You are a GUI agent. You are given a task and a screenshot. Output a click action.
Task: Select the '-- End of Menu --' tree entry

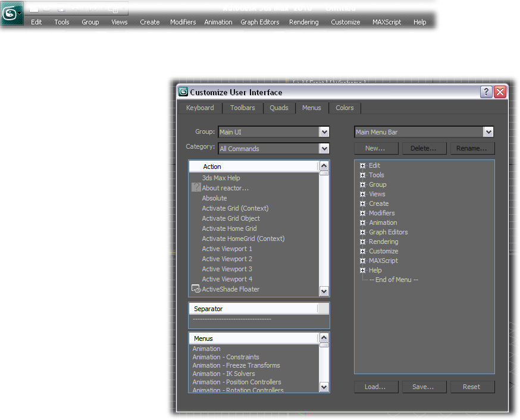tap(394, 280)
